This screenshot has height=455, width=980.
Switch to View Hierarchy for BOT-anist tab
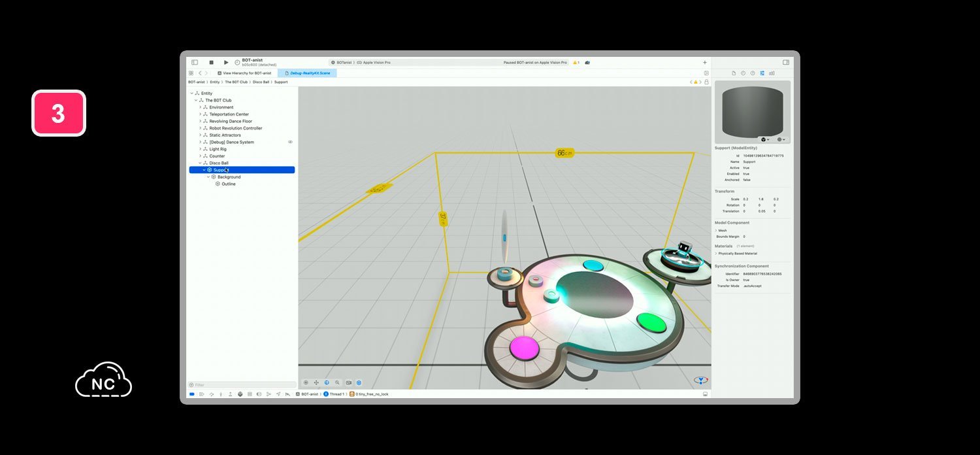[x=245, y=73]
